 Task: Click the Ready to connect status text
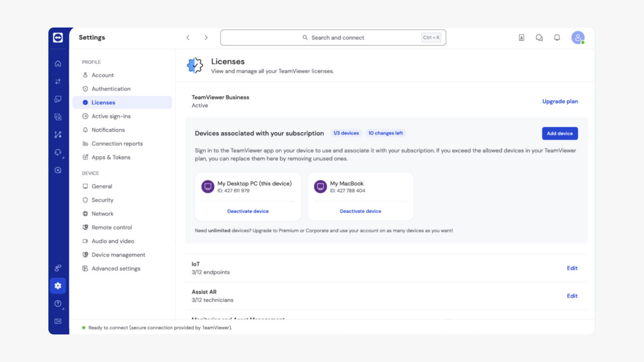coord(160,328)
